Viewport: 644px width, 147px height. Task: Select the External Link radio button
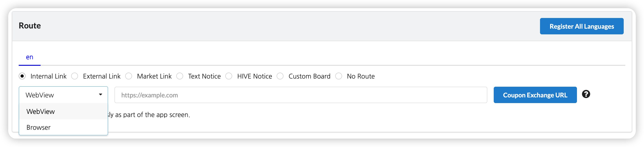point(75,76)
